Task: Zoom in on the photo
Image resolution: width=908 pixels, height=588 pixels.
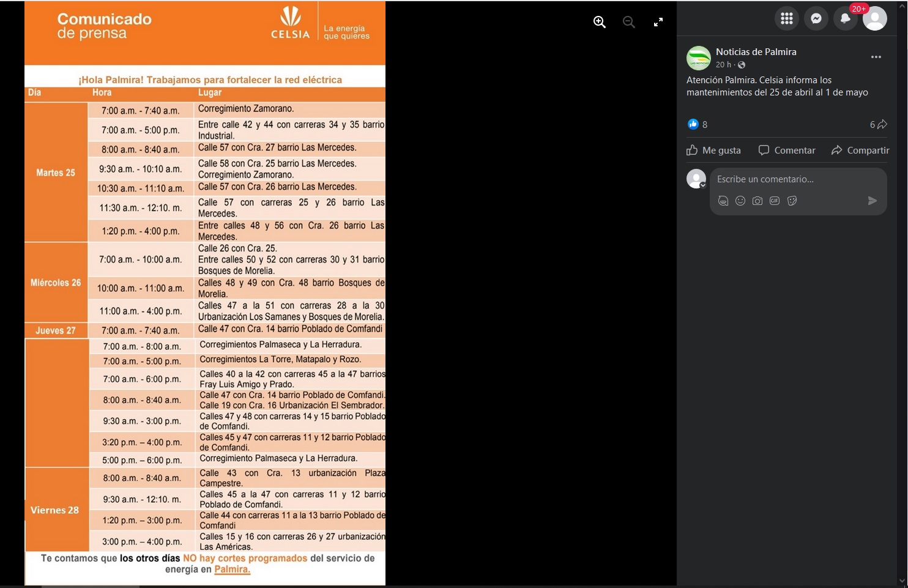Action: [600, 22]
